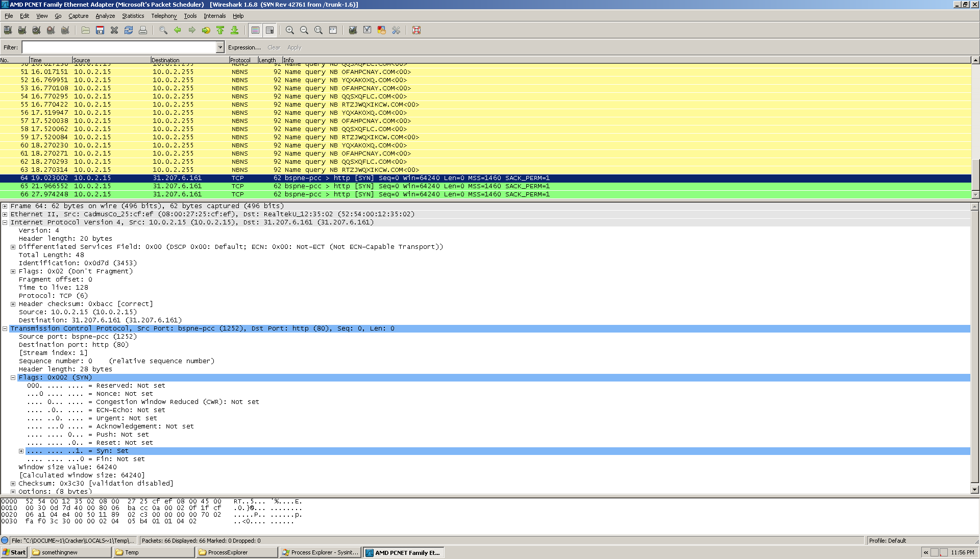980x559 pixels.
Task: Sort by Source column header
Action: pos(111,60)
